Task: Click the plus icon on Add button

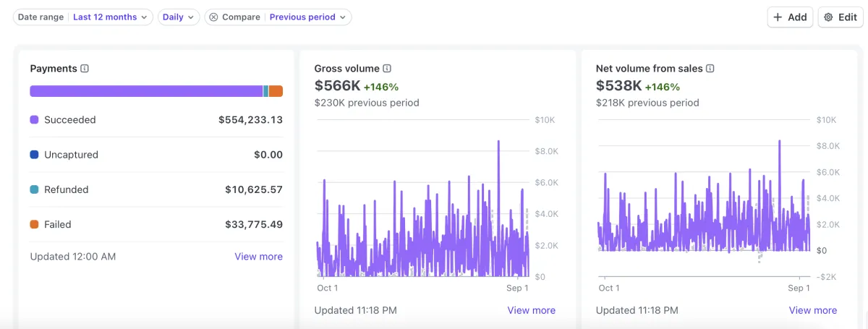Action: click(778, 17)
